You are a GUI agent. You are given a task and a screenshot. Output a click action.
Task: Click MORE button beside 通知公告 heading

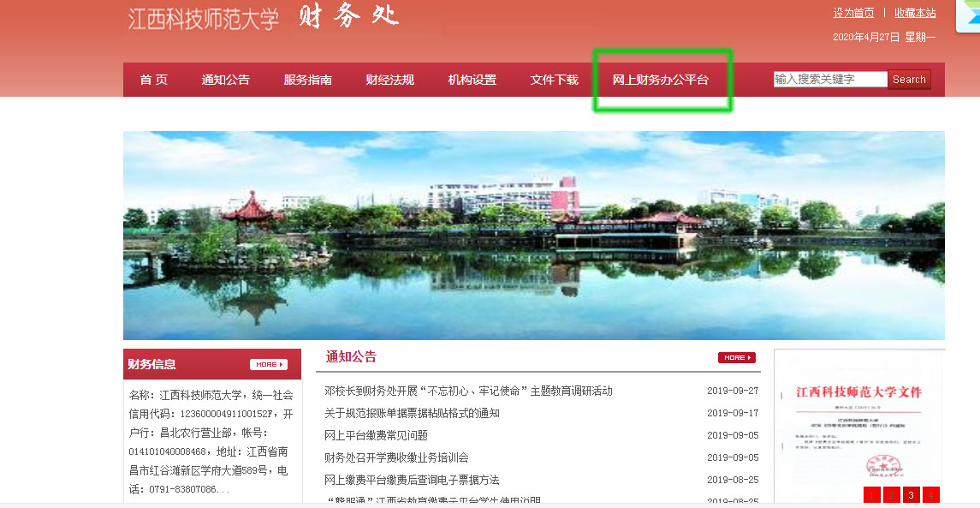(x=736, y=357)
